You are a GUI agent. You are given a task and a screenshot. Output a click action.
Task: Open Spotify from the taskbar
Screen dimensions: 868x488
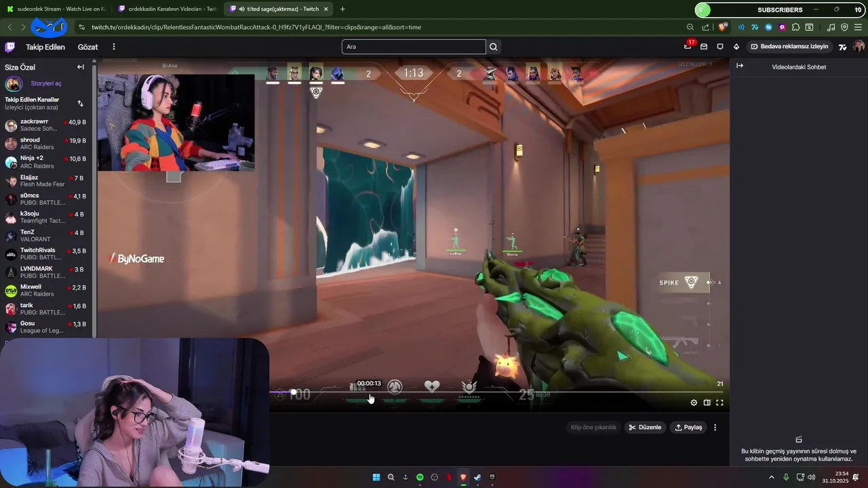(x=420, y=477)
